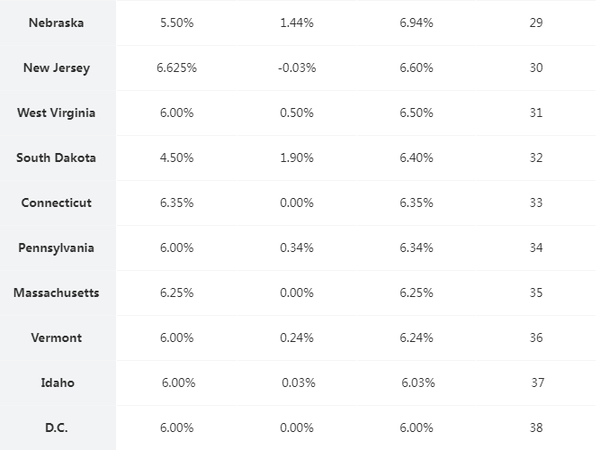Click the Nebraska row label
Viewport: 600px width, 450px height.
pyautogui.click(x=56, y=22)
